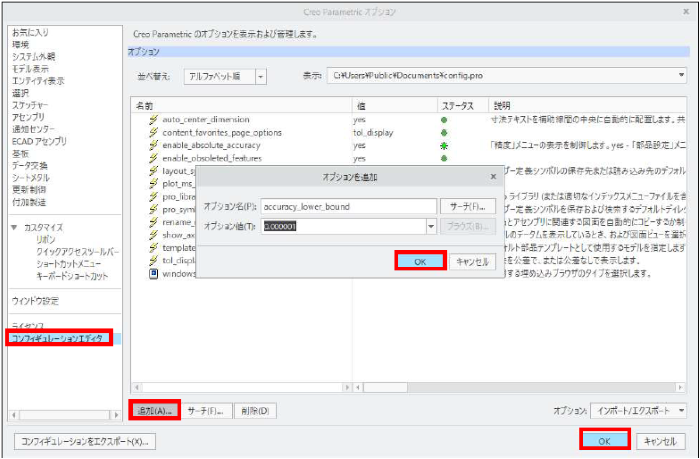Confirm main options window with OK
The image size is (700, 459).
point(604,441)
